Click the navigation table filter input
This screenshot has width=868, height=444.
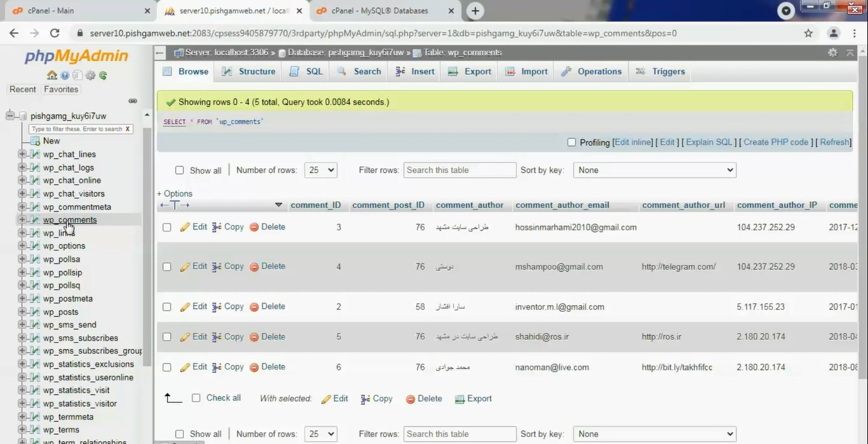[x=76, y=129]
